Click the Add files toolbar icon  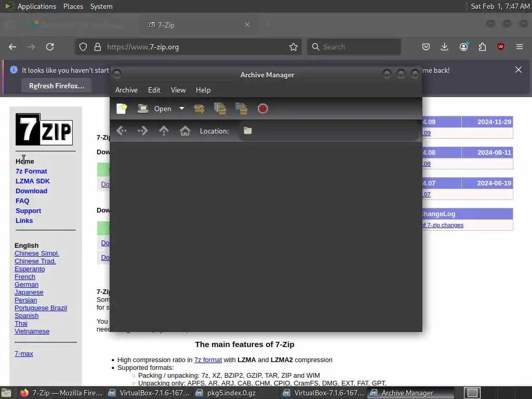click(x=220, y=109)
